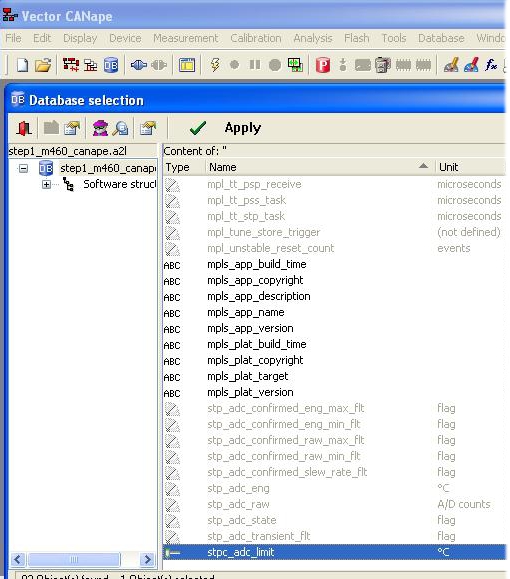Select the mpl_tune_store_trigger row
Image resolution: width=510 pixels, height=579 pixels.
[x=334, y=232]
